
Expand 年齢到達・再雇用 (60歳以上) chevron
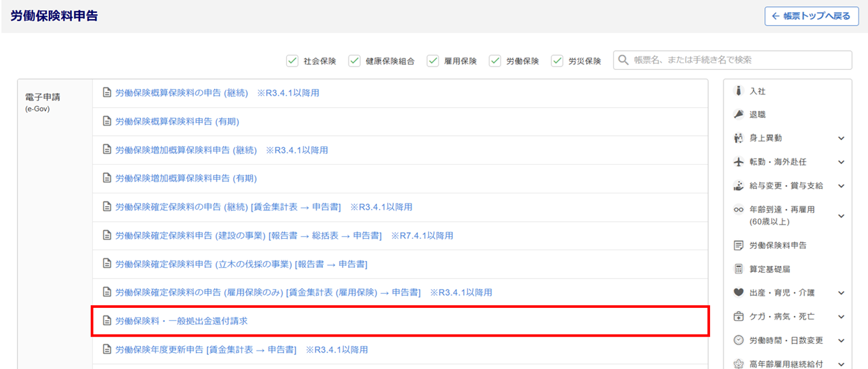click(x=841, y=216)
